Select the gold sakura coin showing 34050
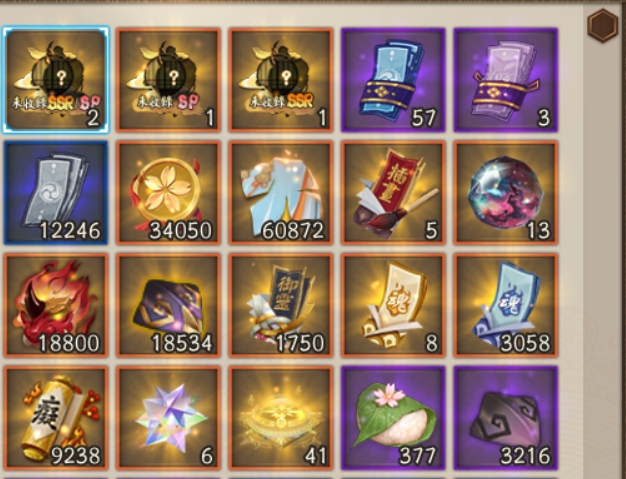The width and height of the screenshot is (626, 479). [168, 192]
